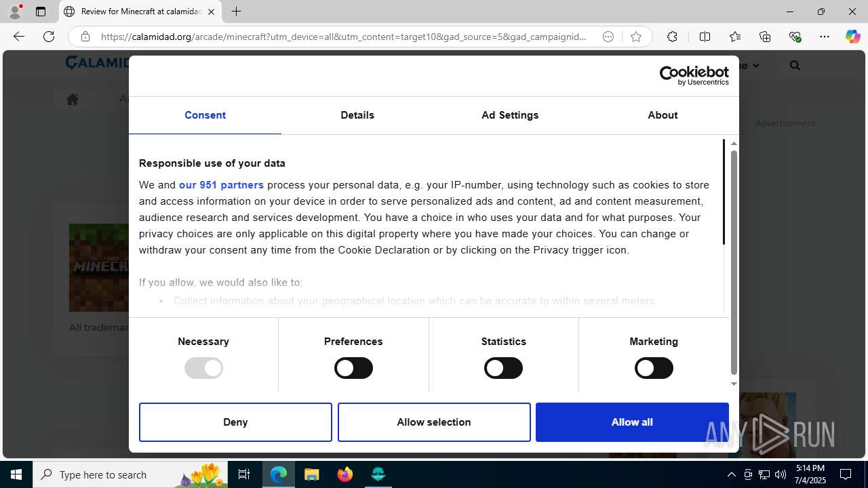
Task: Open Edge Settings and more menu
Action: click(825, 37)
